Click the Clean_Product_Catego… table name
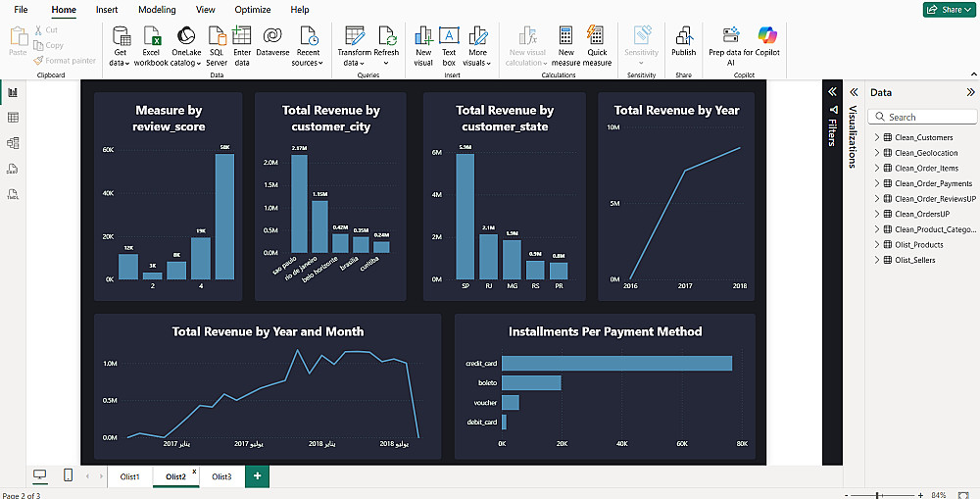This screenshot has width=980, height=499. click(x=935, y=229)
